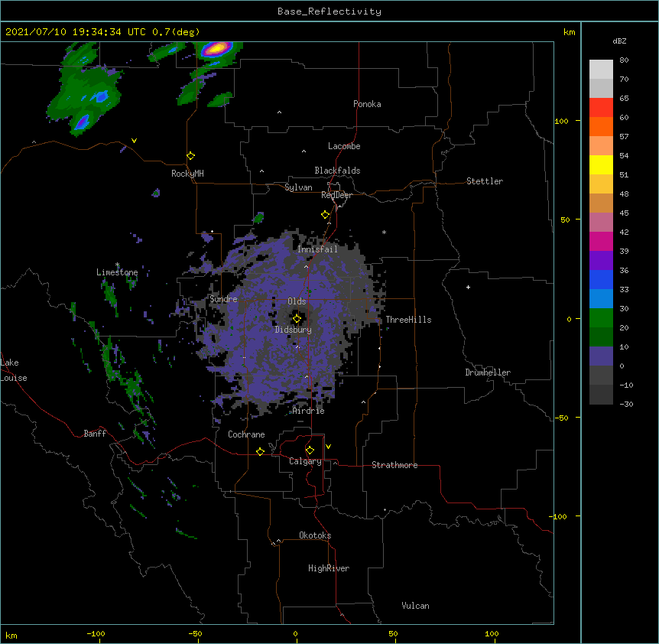
Task: Click the Innisfail city label
Action: point(317,249)
